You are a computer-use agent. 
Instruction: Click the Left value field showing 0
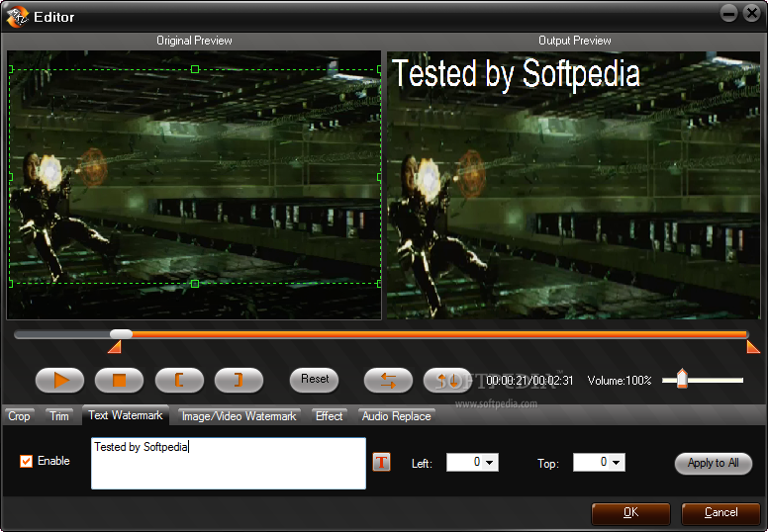click(x=465, y=462)
